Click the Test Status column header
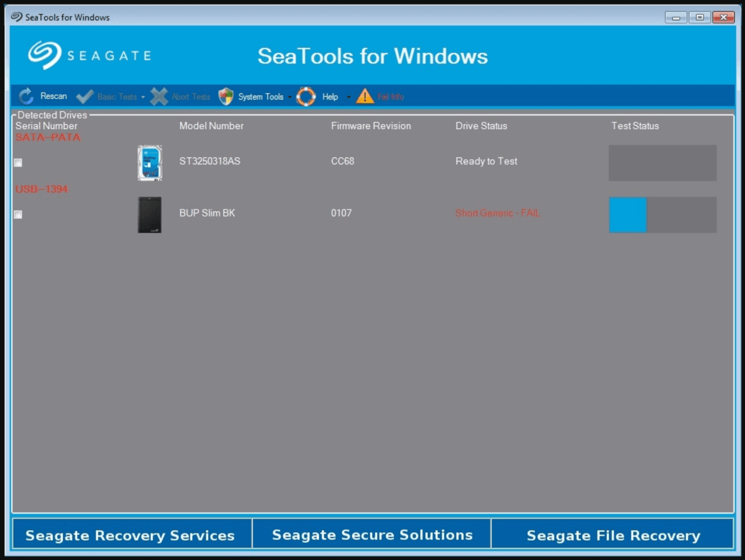 [x=634, y=126]
